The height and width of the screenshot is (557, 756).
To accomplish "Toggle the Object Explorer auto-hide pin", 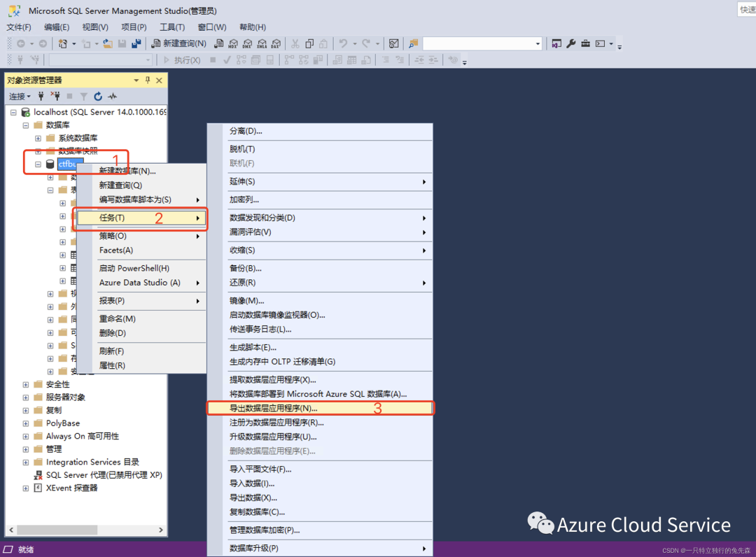I will point(148,80).
